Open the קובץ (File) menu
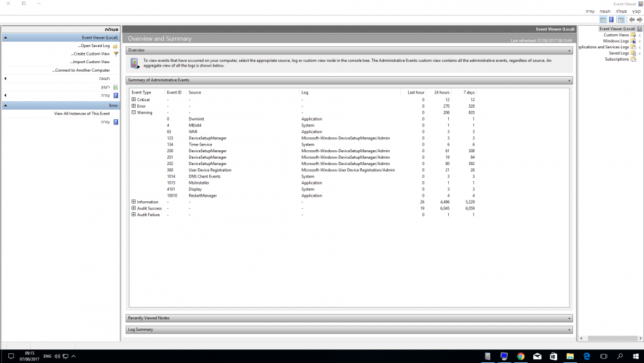This screenshot has width=644, height=363. tap(636, 12)
